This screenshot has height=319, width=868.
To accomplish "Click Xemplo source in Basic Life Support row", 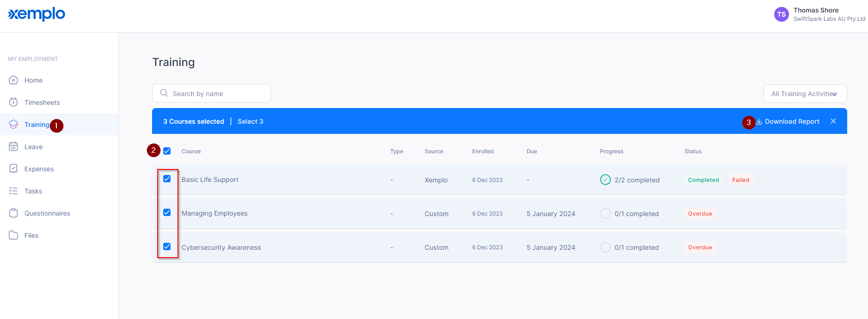I will (x=436, y=180).
